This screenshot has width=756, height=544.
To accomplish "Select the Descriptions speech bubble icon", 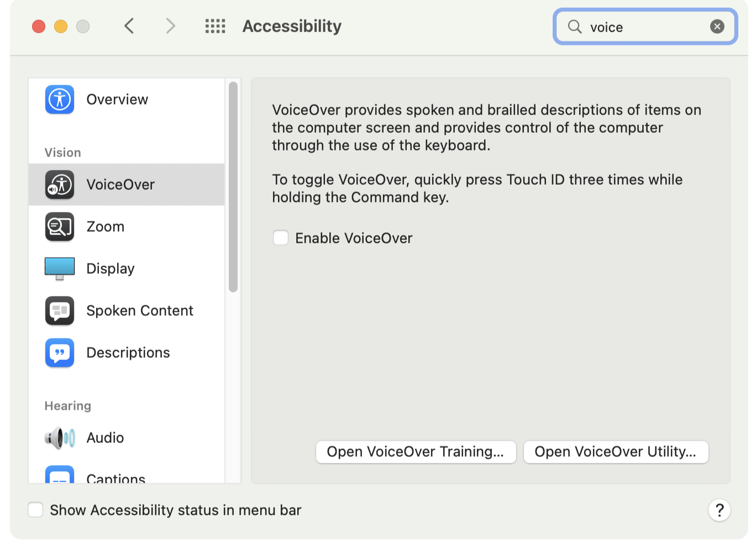I will [x=60, y=353].
